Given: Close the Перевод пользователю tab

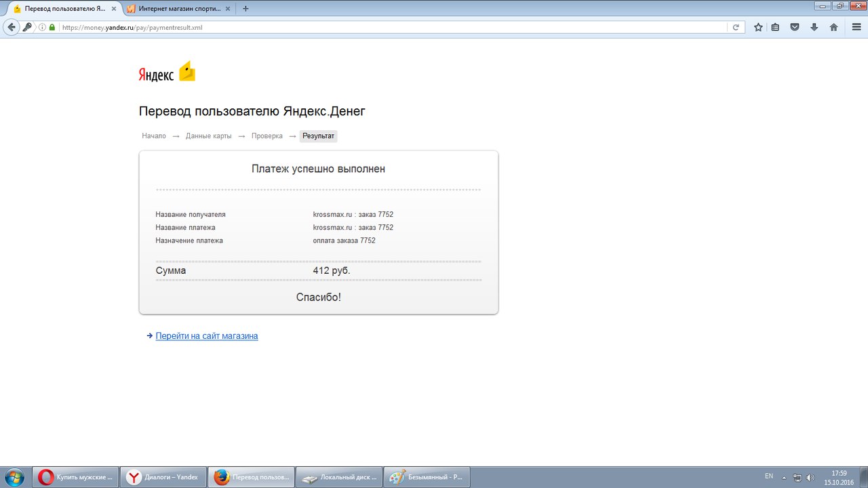Looking at the screenshot, I should (x=114, y=9).
